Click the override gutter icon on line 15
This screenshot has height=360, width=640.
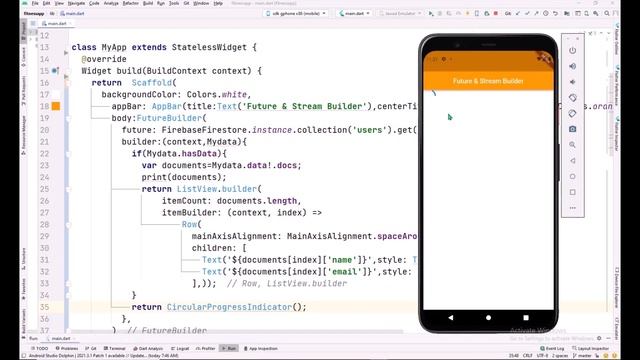[x=55, y=71]
